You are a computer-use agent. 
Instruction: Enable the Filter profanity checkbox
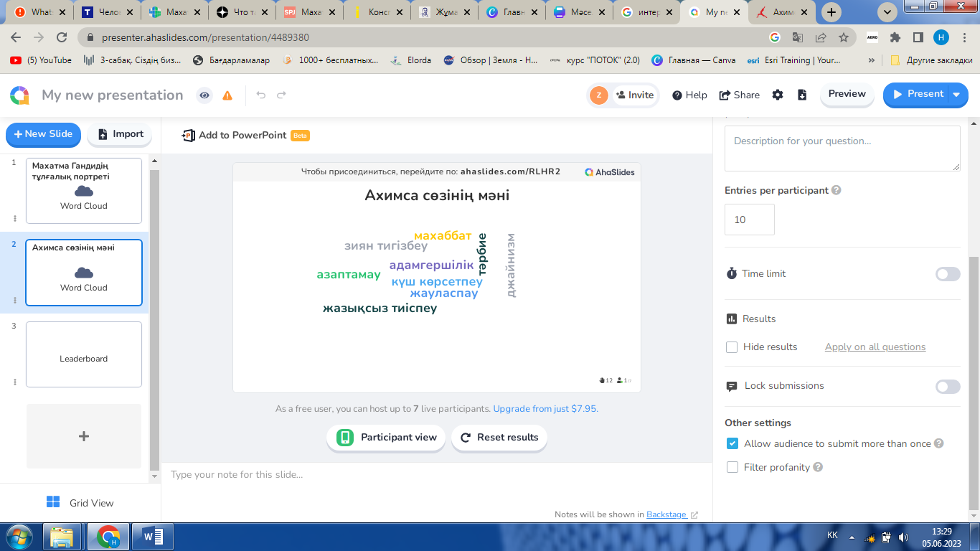[732, 468]
